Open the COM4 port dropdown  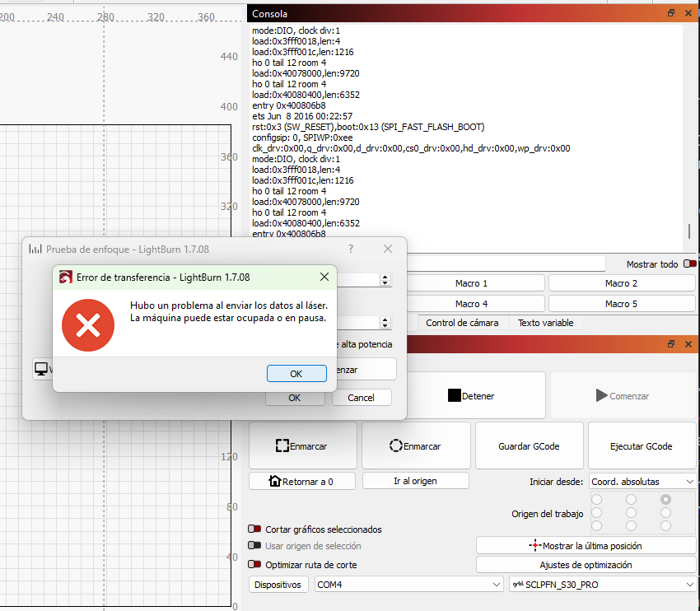[x=408, y=584]
